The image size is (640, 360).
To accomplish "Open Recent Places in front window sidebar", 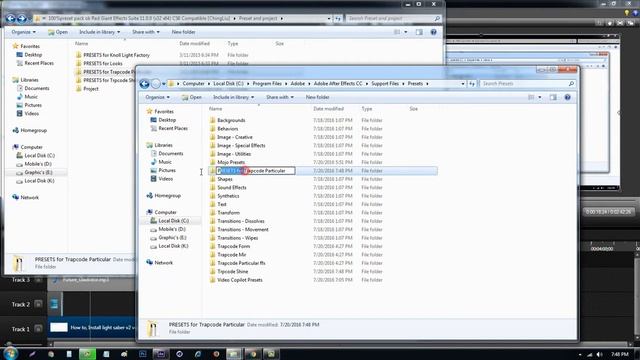I will (173, 128).
